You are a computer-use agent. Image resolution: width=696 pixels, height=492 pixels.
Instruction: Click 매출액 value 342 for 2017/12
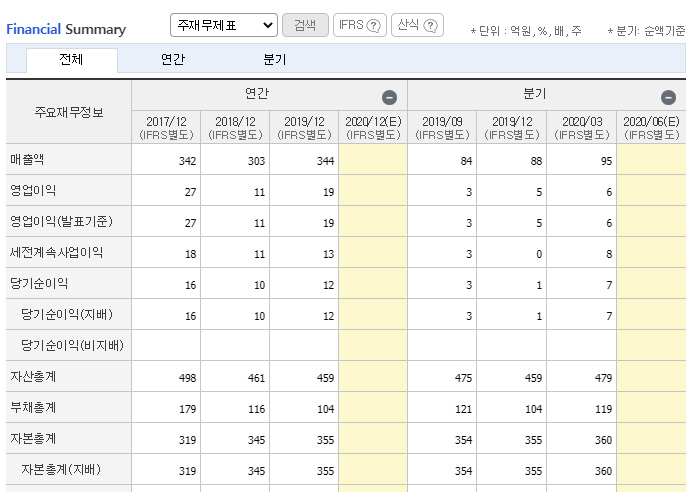pos(187,161)
